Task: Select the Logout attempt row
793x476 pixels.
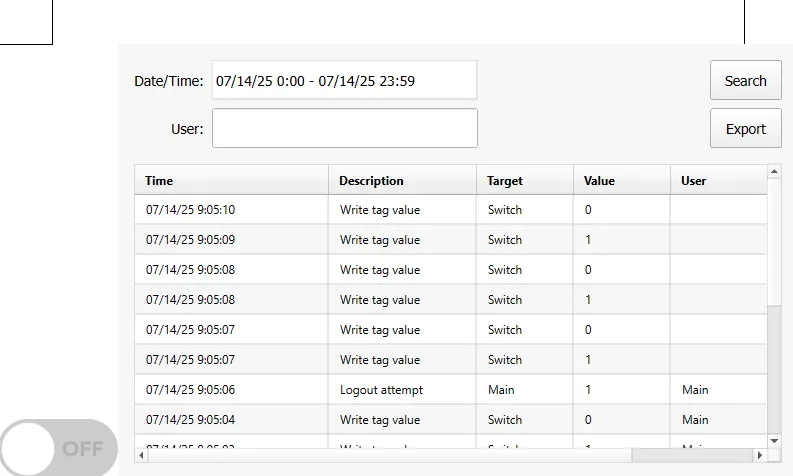Action: coord(451,390)
